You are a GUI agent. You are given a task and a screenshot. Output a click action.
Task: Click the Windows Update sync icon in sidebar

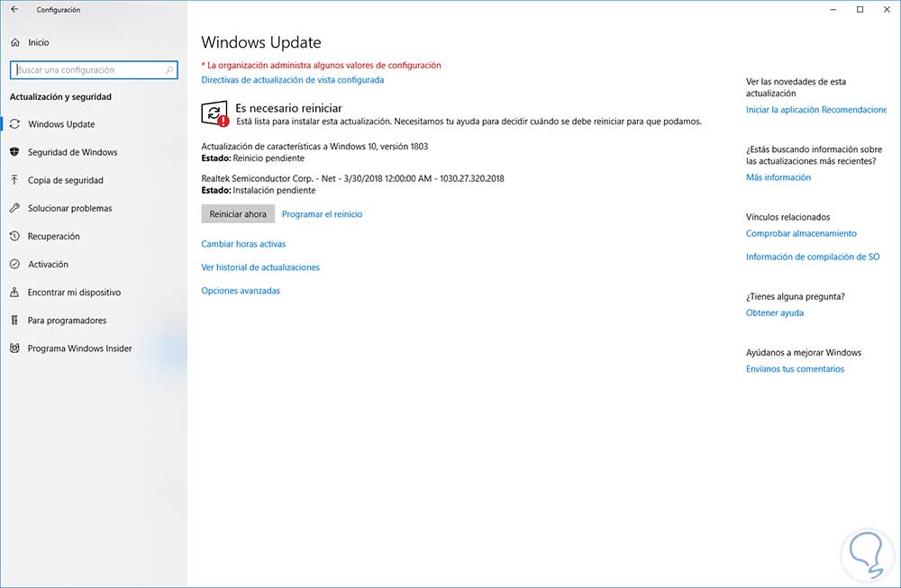pyautogui.click(x=15, y=124)
